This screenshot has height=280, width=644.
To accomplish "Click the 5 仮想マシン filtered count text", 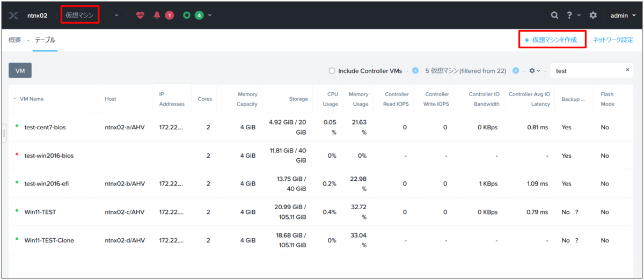I will coord(466,71).
